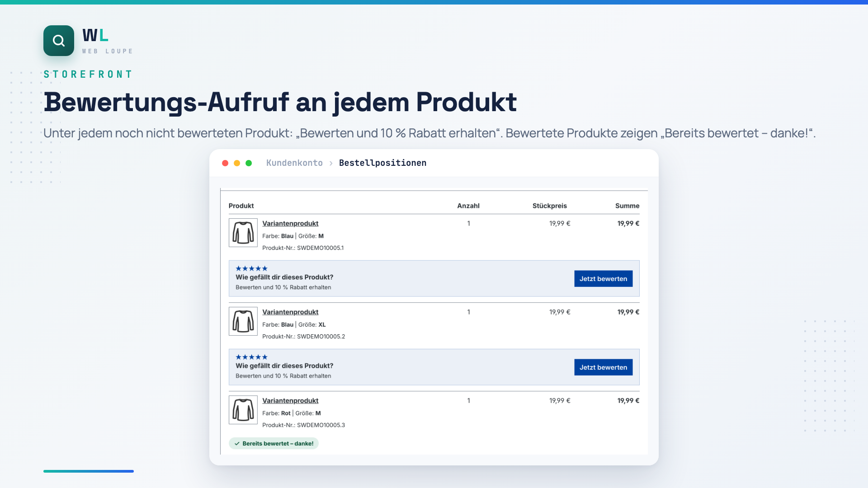The height and width of the screenshot is (488, 868).
Task: Click 'Wie gefällt dir dieses Produkt?' in first box
Action: (x=284, y=277)
